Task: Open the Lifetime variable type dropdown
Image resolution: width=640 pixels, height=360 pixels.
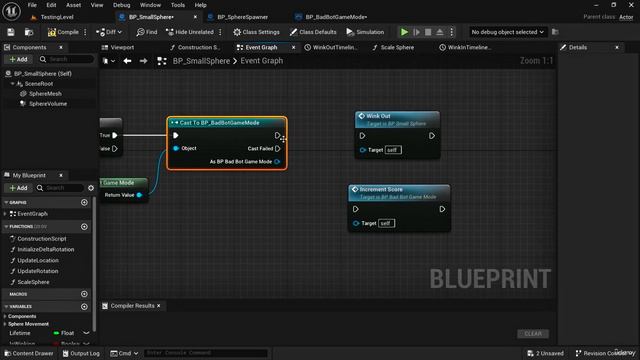Action: pos(71,333)
